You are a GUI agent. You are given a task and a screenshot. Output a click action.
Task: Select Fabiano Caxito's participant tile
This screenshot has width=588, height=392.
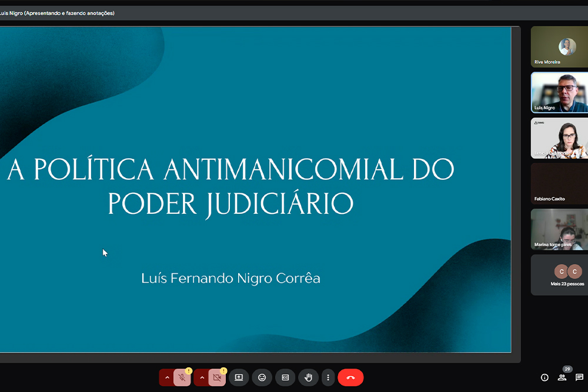[x=559, y=183]
